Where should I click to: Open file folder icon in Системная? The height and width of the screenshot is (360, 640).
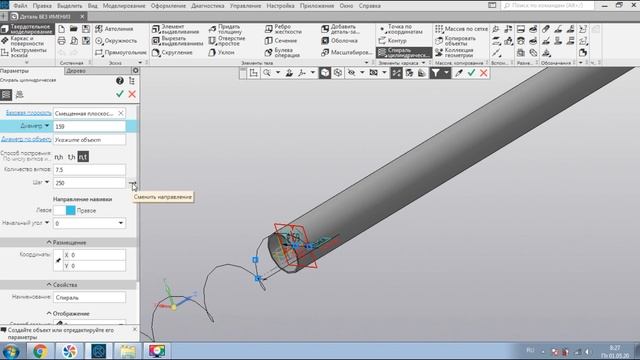(73, 29)
